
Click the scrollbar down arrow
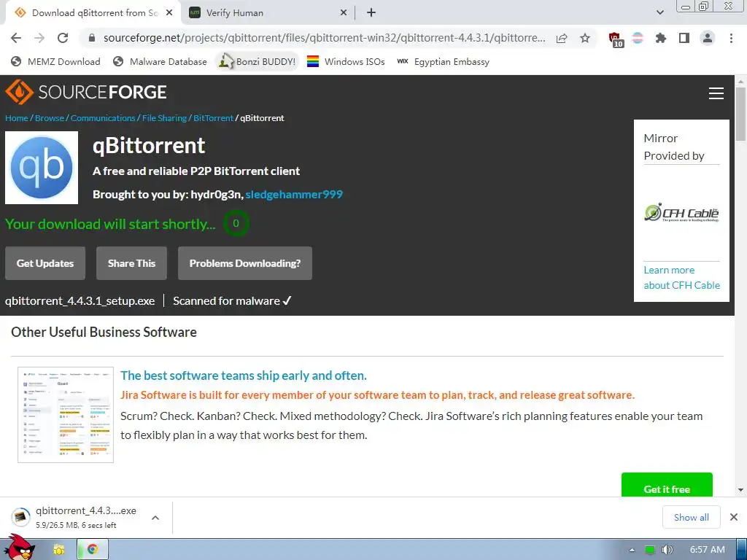(740, 490)
